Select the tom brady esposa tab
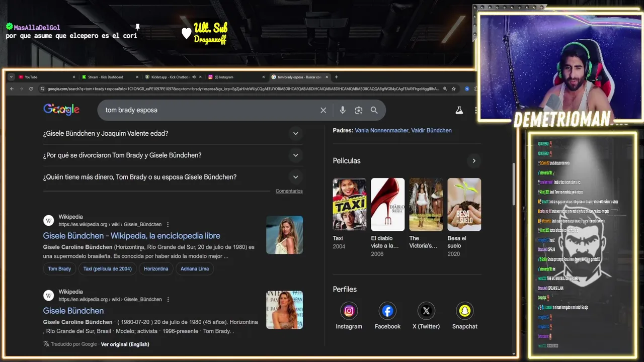Screen dimensions: 644x362 [300, 77]
